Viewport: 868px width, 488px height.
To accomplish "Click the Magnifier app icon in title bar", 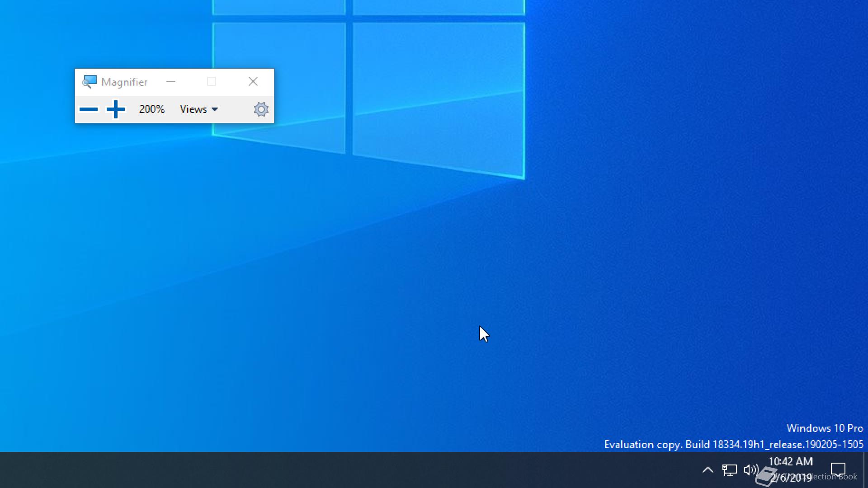I will [89, 82].
